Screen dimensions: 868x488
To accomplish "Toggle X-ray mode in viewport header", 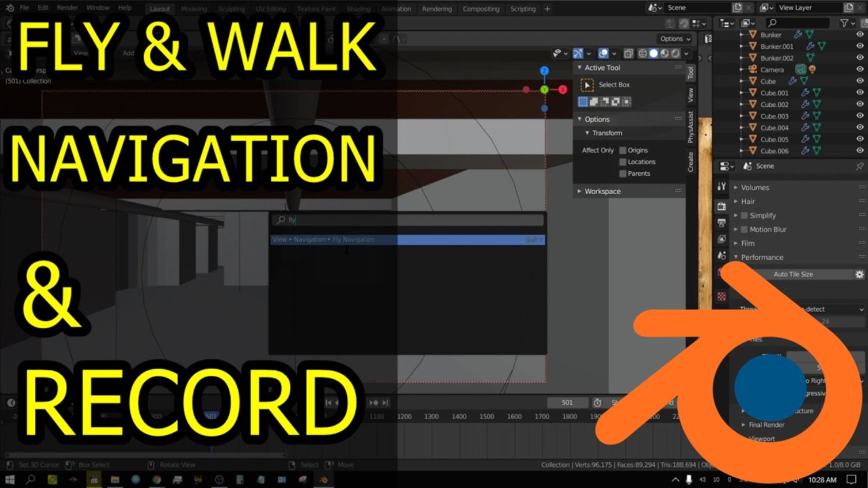I will tap(629, 54).
